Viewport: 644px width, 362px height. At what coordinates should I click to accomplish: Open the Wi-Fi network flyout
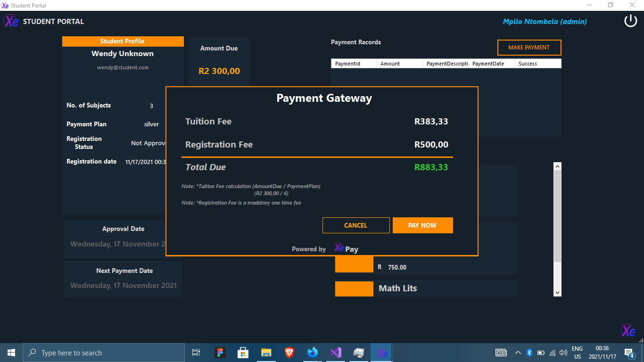click(x=553, y=353)
